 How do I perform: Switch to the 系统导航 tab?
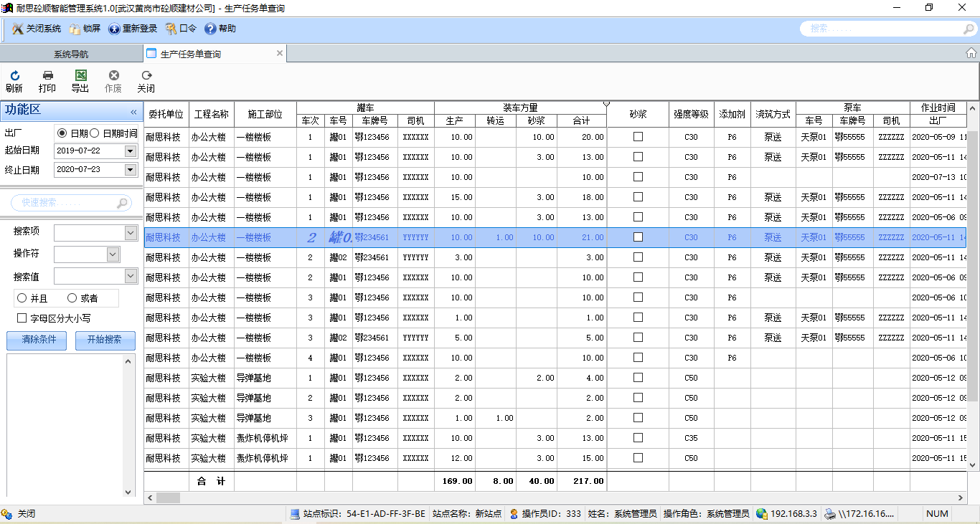(71, 54)
